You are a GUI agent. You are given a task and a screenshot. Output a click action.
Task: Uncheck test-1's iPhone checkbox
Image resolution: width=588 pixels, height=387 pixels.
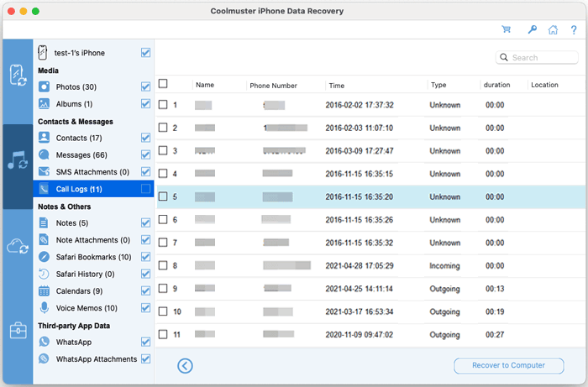pyautogui.click(x=145, y=53)
